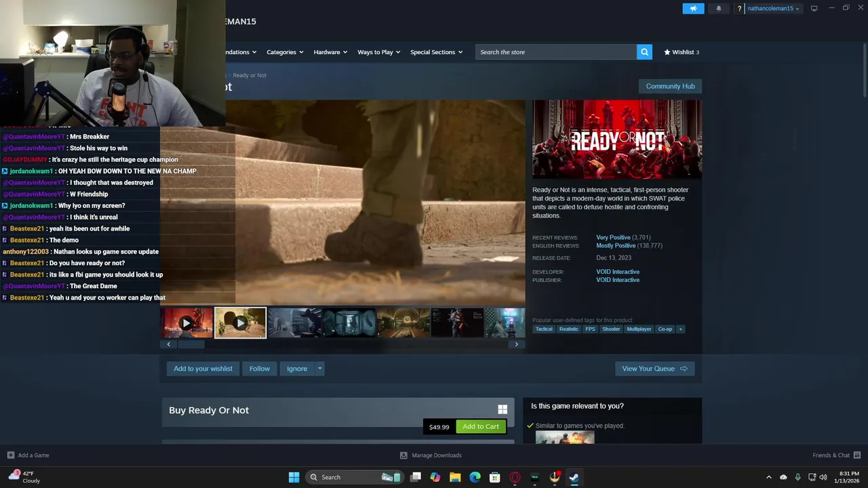Open Special Sections menu
The image size is (868, 488).
(436, 52)
